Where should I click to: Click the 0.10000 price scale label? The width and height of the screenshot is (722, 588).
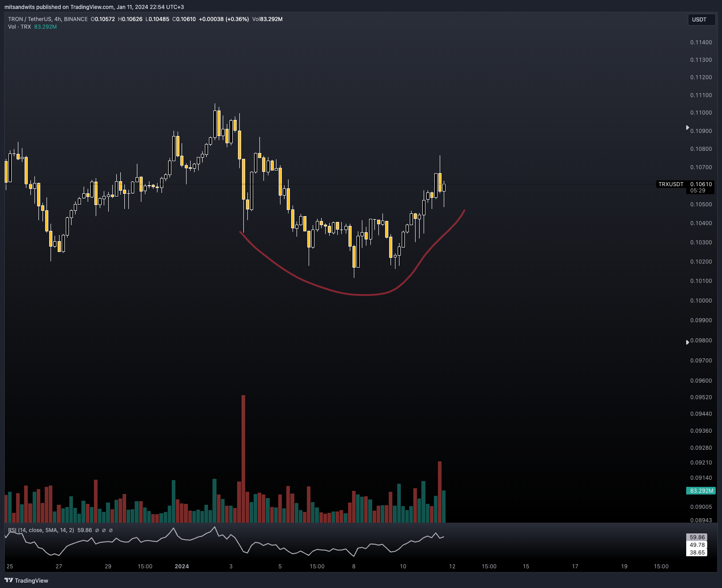pyautogui.click(x=701, y=301)
